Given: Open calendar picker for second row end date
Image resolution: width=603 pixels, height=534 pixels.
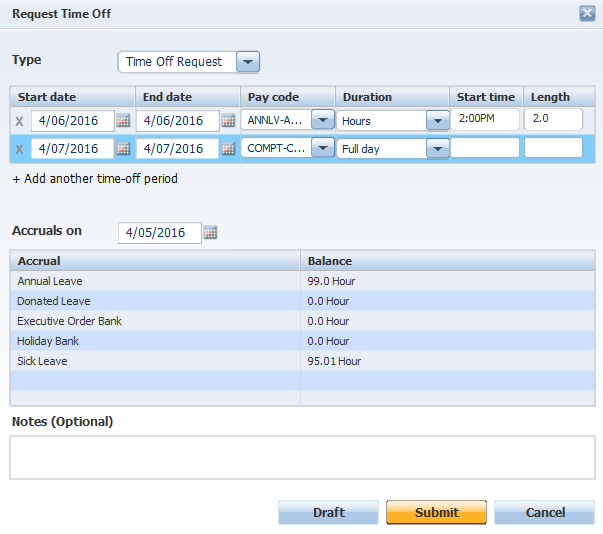Looking at the screenshot, I should coord(228,149).
